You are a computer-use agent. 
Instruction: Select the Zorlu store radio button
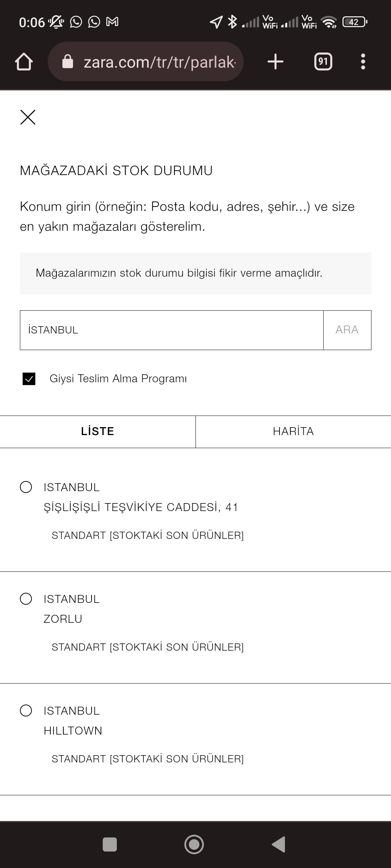26,599
